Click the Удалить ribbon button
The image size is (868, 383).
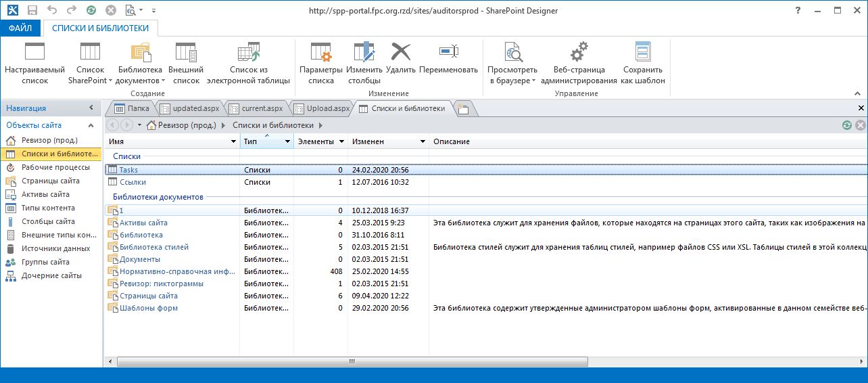401,58
